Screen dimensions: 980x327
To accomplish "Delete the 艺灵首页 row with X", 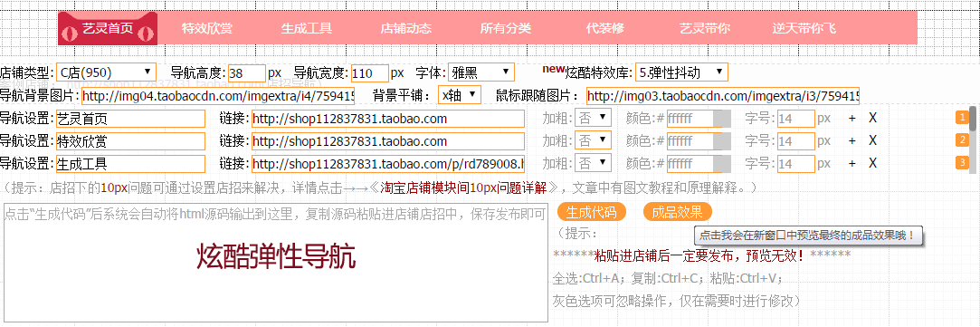I will pos(873,118).
